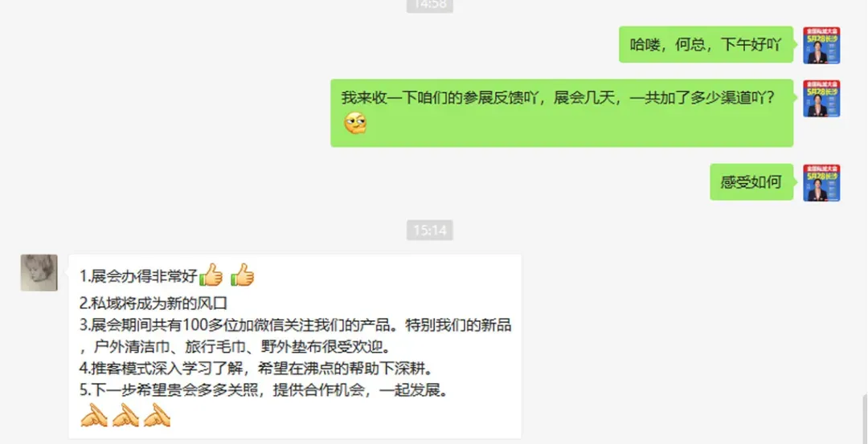Select the last folded-hands emoji
This screenshot has height=444, width=868.
158,415
